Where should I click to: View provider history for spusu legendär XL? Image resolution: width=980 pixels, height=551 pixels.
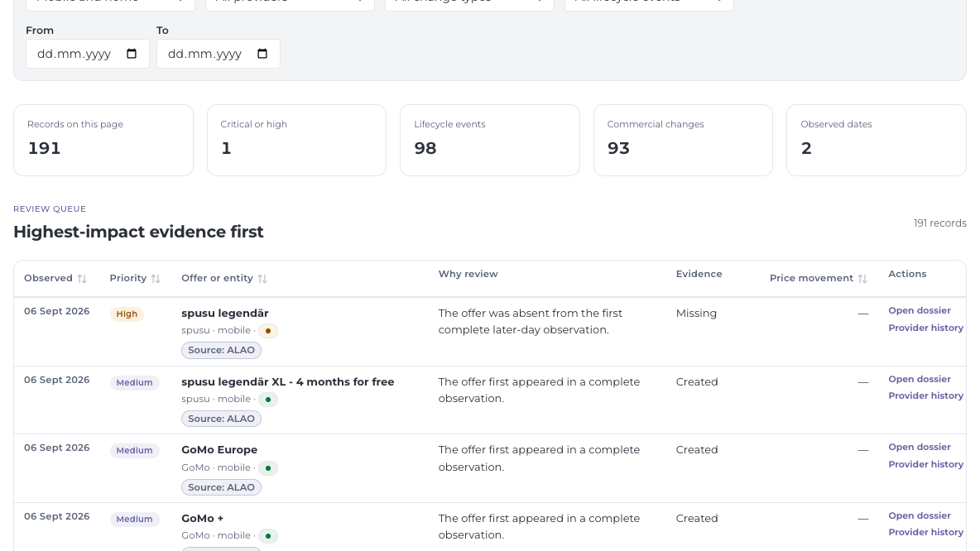pyautogui.click(x=925, y=396)
